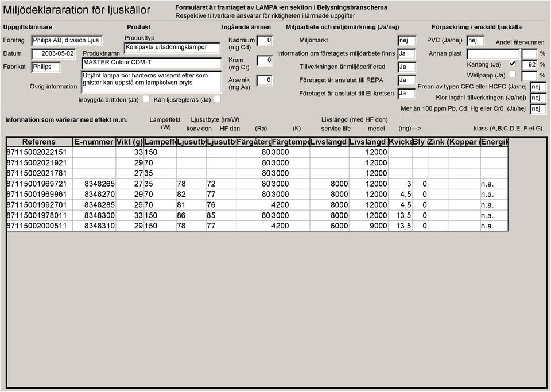Click E-nummer cell 8348270
The width and height of the screenshot is (551, 392).
pyautogui.click(x=94, y=194)
